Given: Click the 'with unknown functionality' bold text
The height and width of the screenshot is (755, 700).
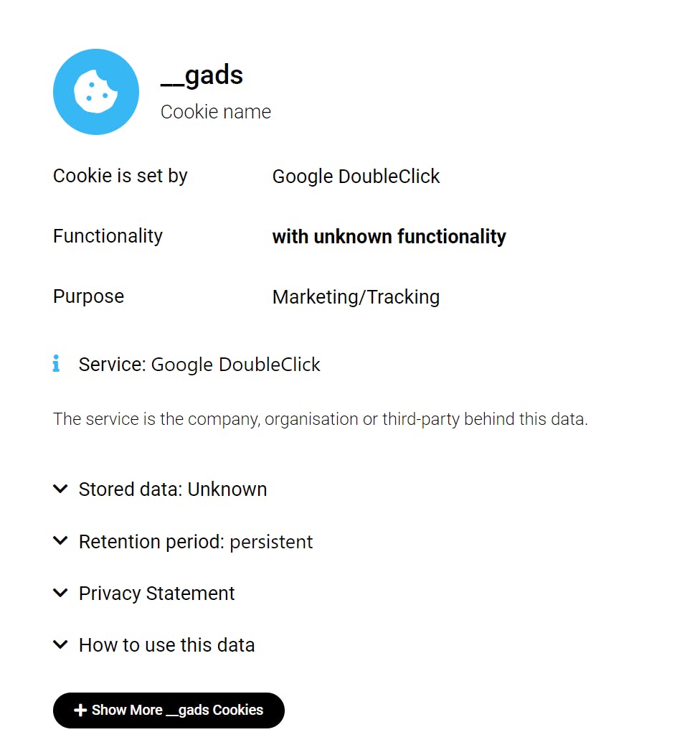Looking at the screenshot, I should coord(389,237).
